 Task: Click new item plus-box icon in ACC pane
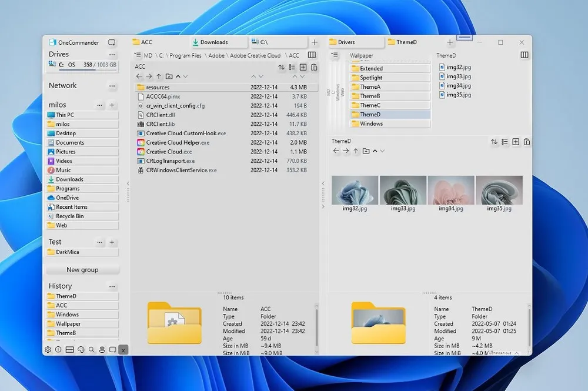tap(303, 67)
